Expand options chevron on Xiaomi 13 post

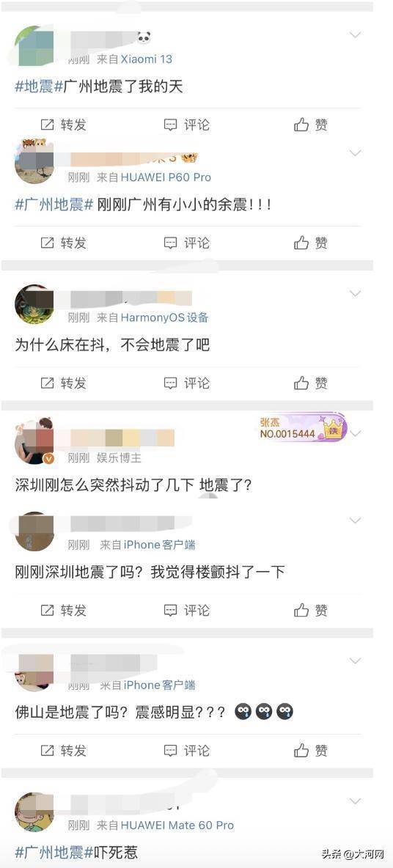356,35
